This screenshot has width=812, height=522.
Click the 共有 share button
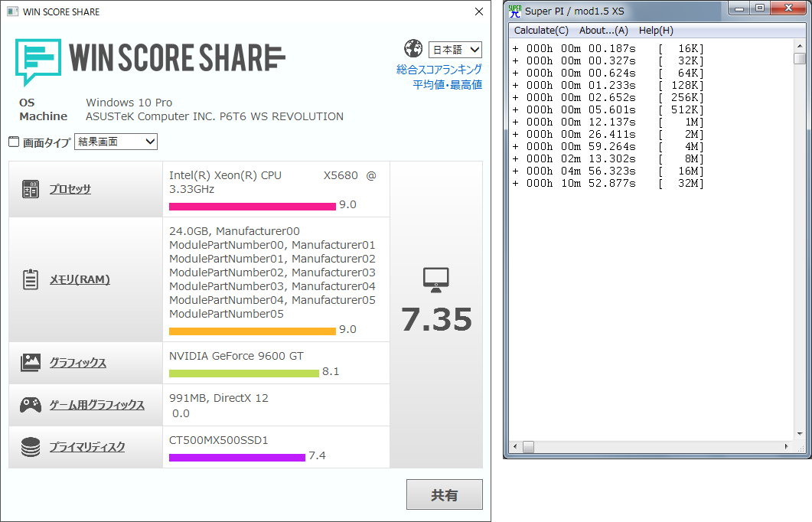445,494
